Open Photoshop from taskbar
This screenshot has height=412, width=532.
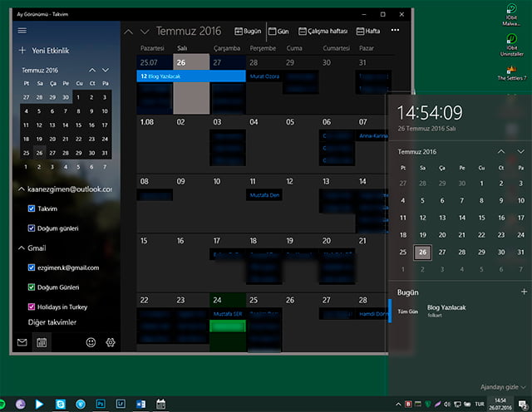(101, 404)
